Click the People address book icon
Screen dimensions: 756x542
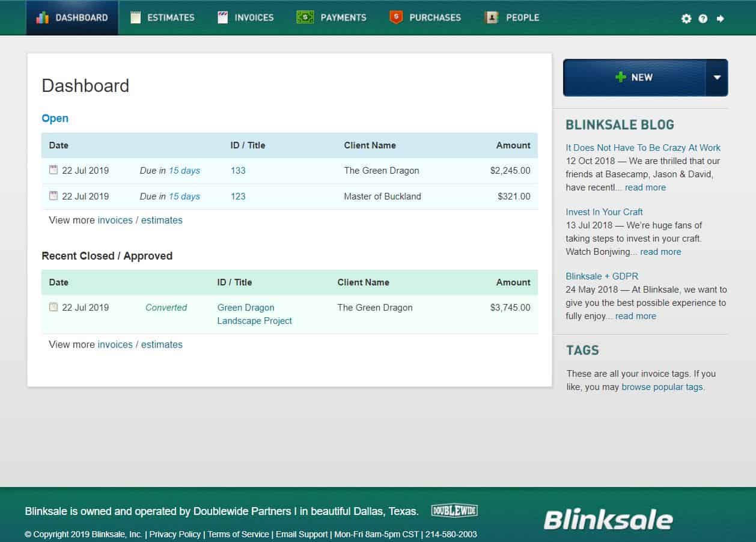[492, 17]
